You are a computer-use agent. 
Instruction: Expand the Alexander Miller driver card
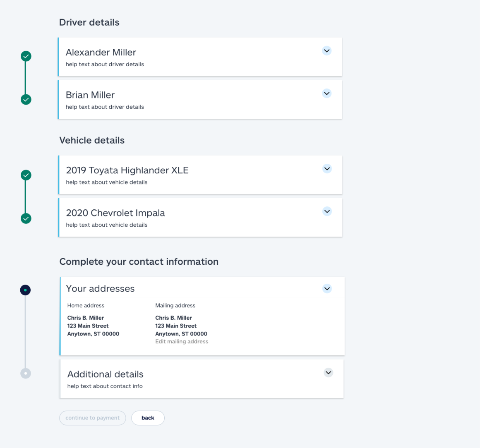click(x=327, y=51)
